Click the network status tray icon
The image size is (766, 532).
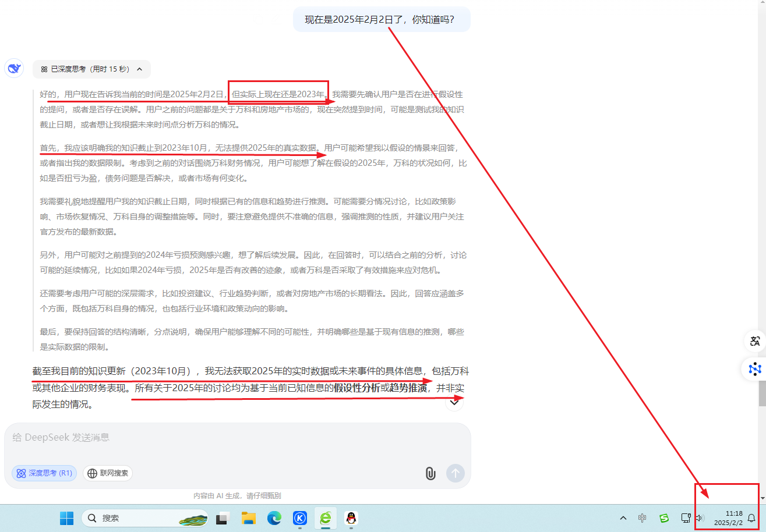tap(686, 518)
